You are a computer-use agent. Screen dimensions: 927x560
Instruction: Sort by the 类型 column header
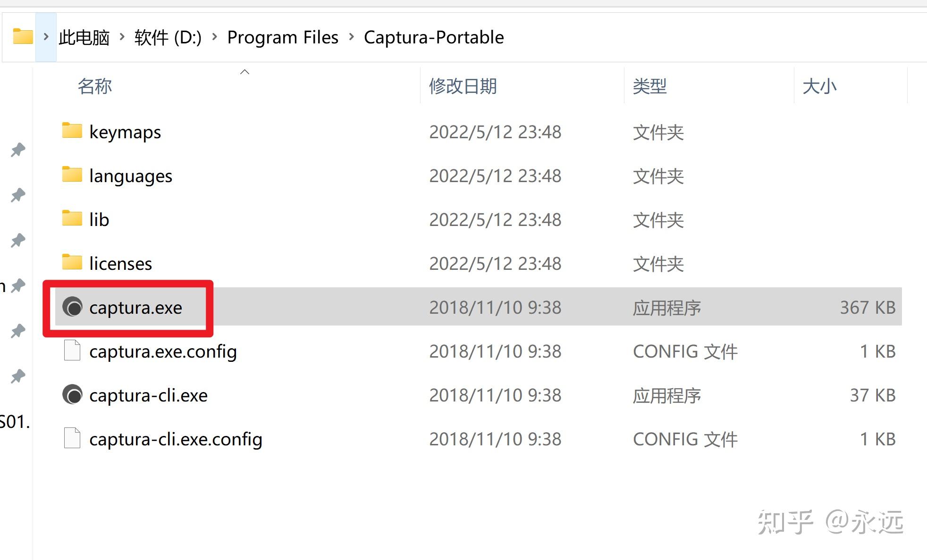coord(649,86)
